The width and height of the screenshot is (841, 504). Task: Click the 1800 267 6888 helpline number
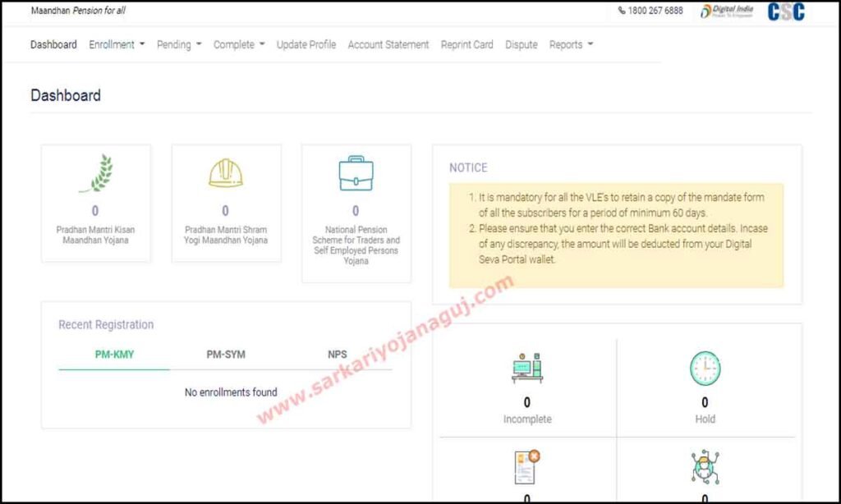coord(655,10)
